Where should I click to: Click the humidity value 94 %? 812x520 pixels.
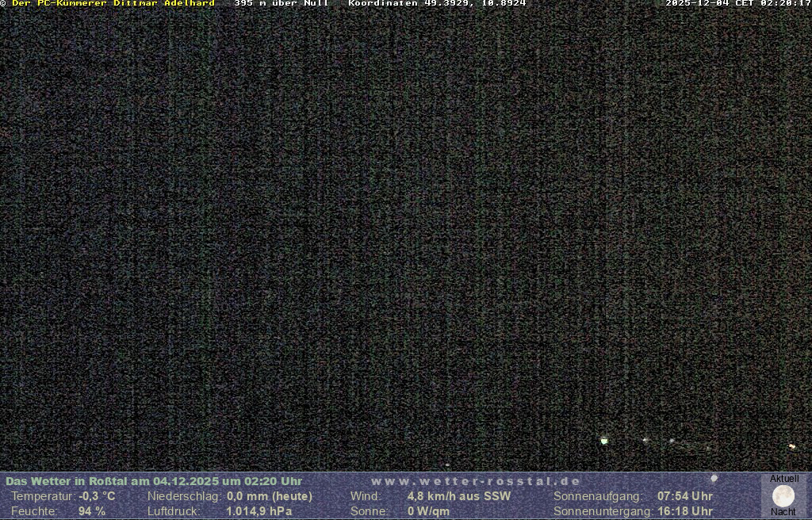(91, 511)
